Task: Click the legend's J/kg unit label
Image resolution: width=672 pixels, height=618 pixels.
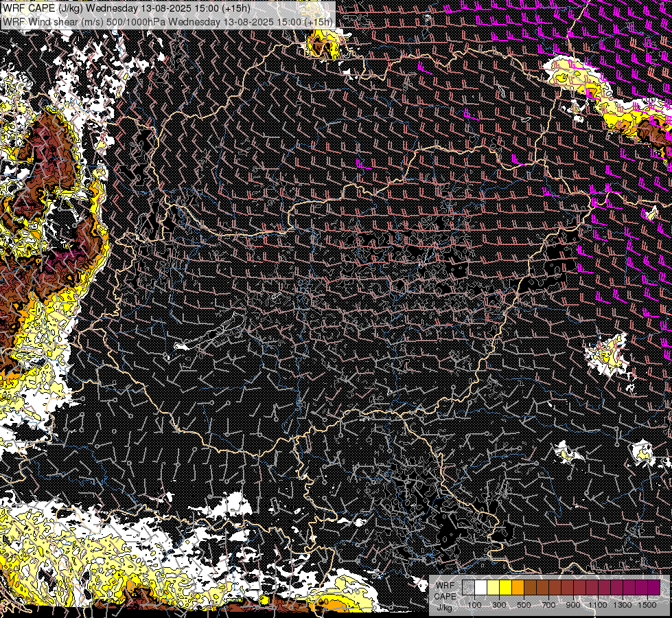Action: click(x=445, y=608)
